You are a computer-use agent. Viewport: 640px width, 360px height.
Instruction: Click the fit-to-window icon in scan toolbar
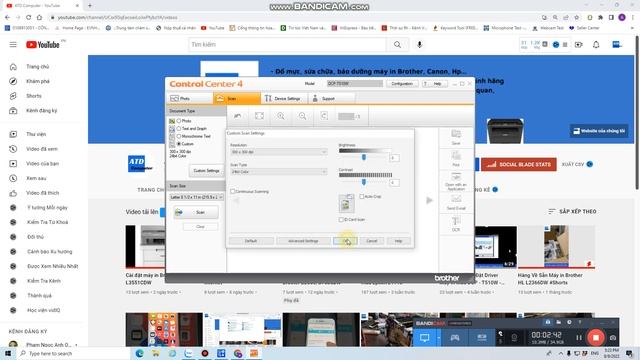(x=259, y=116)
